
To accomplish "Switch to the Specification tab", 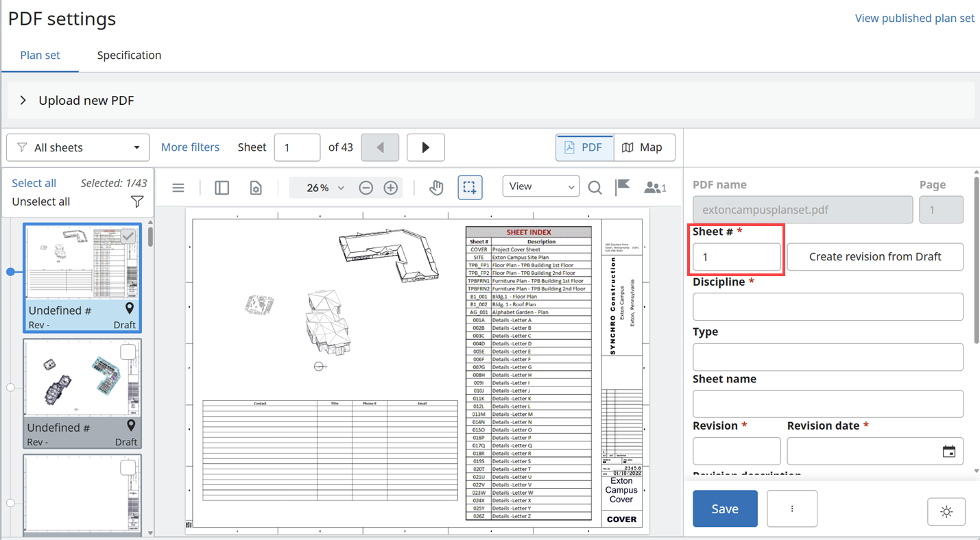I will [129, 56].
